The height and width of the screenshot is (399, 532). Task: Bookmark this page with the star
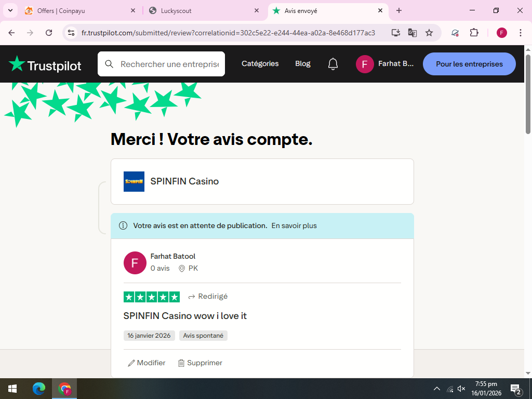(429, 33)
